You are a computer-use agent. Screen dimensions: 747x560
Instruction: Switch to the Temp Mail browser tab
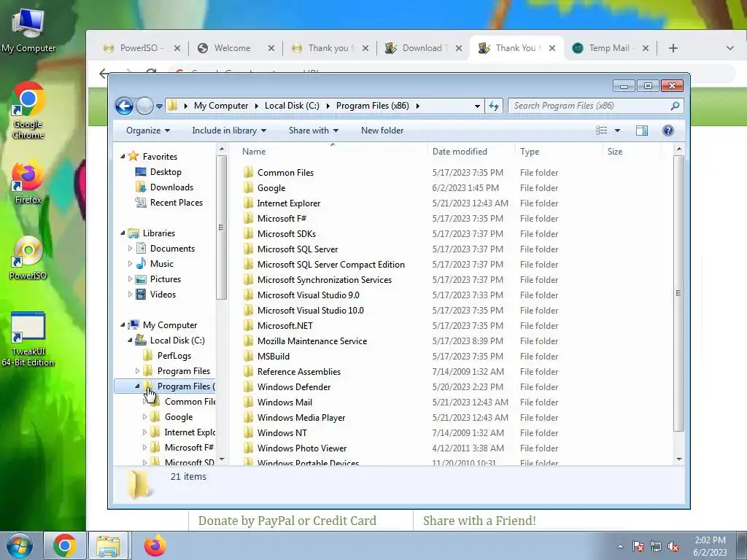609,48
